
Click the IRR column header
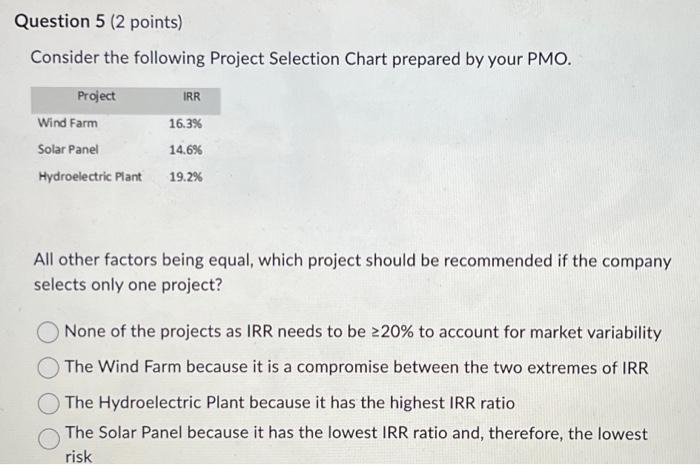point(192,96)
